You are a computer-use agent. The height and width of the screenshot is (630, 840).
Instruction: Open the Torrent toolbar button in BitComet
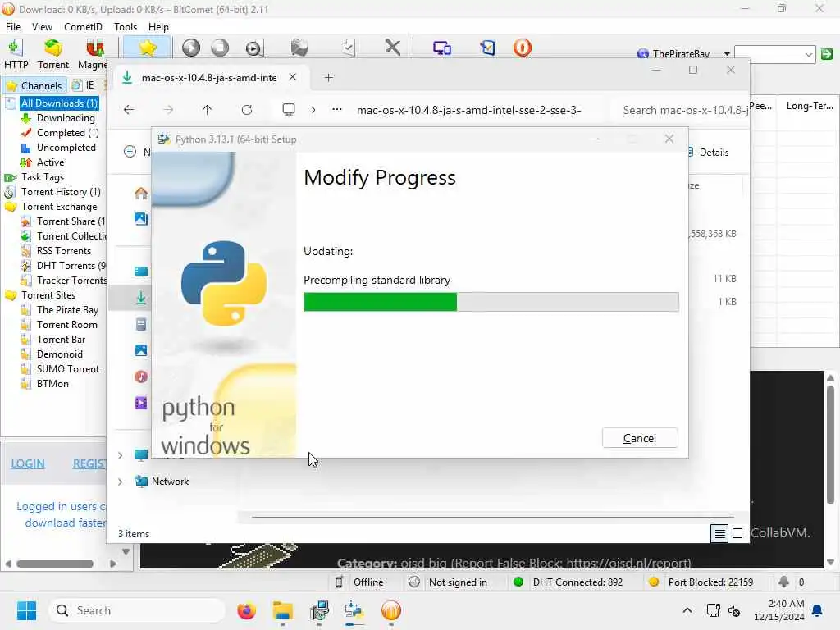tap(53, 54)
